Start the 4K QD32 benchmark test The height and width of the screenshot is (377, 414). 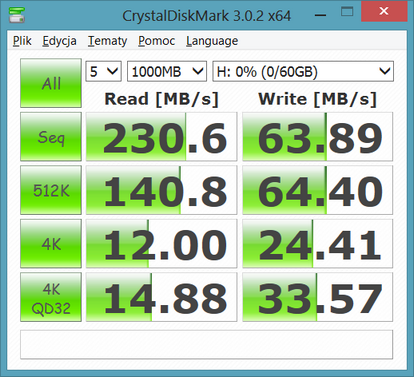click(x=51, y=297)
